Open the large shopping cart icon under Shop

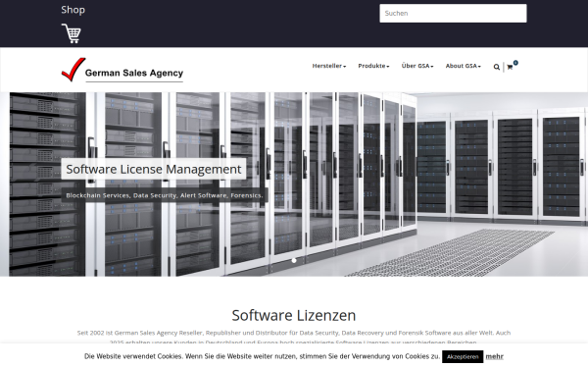(72, 33)
